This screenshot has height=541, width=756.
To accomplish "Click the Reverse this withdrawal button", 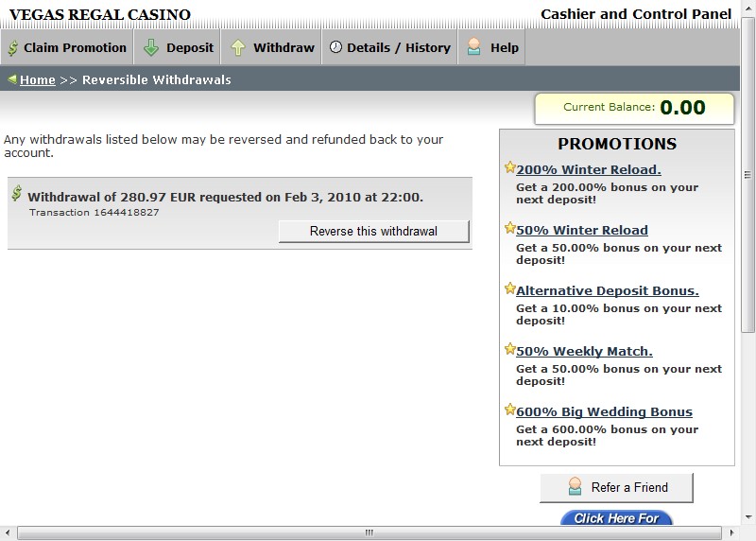I will (x=373, y=231).
